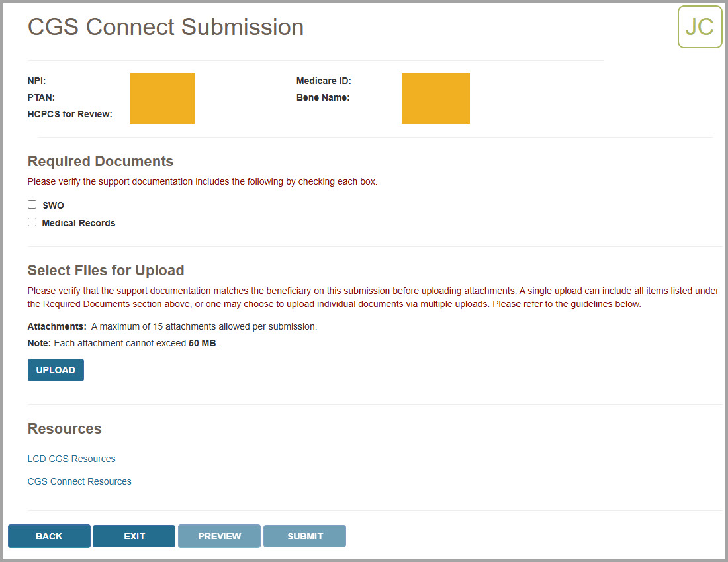Click the red checkbox verification instruction text
728x562 pixels.
pos(203,181)
